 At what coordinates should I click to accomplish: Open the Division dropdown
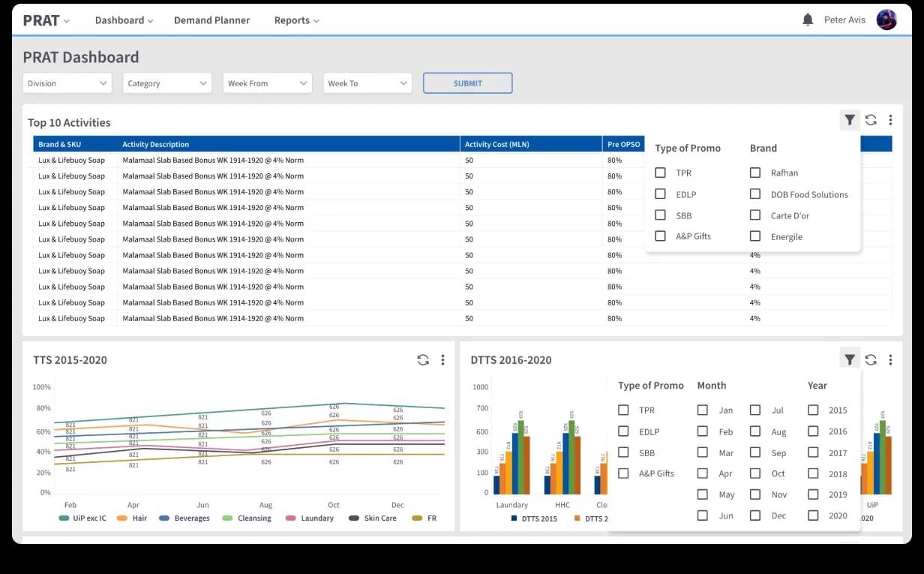pyautogui.click(x=67, y=83)
